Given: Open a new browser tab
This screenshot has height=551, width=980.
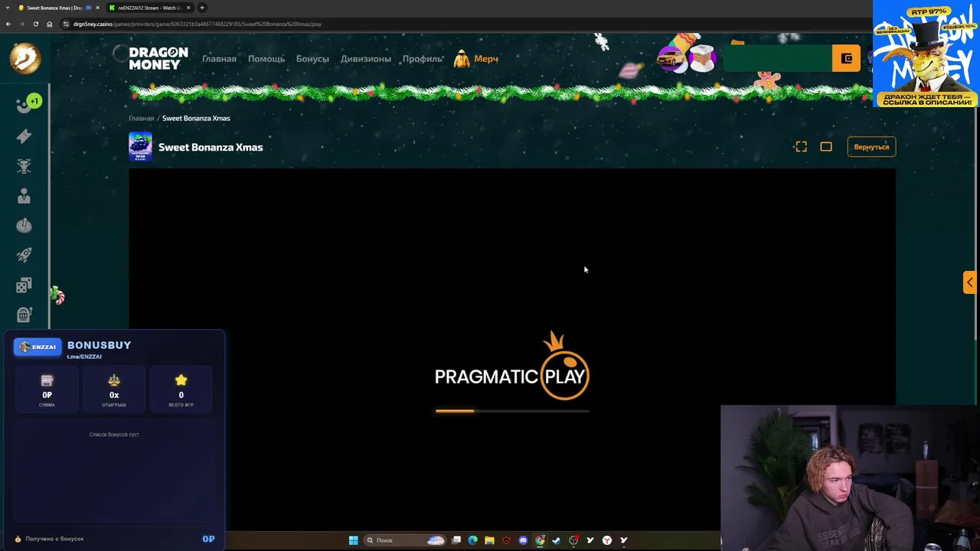Looking at the screenshot, I should click(x=202, y=8).
